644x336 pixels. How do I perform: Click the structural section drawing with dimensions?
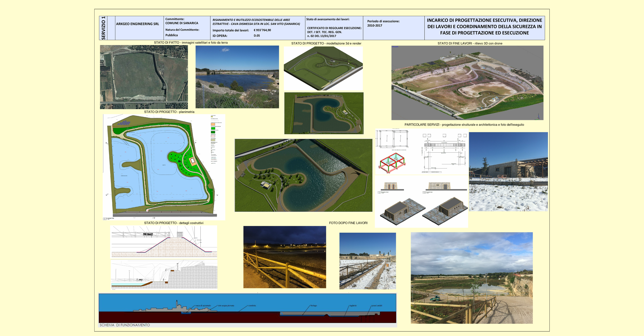coord(444,153)
